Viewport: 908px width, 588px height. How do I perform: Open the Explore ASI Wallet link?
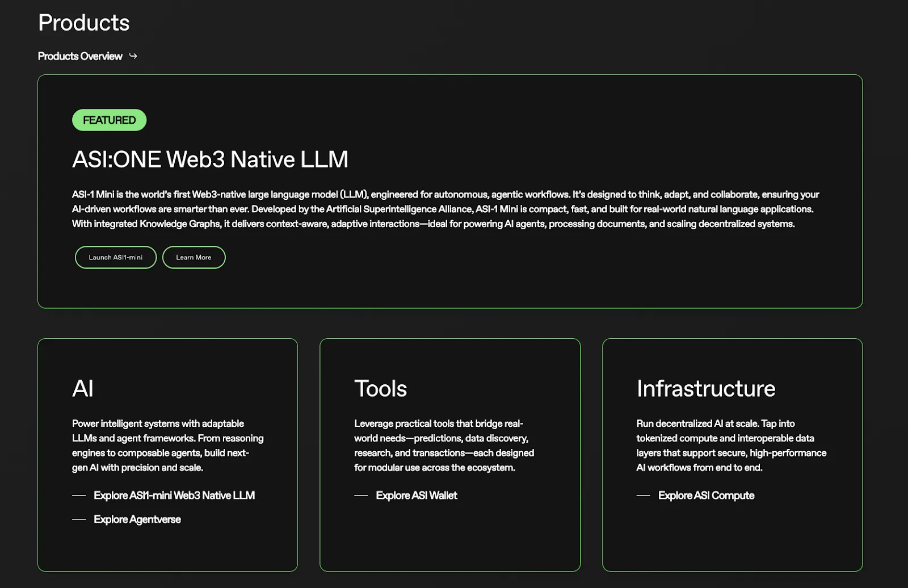coord(417,495)
